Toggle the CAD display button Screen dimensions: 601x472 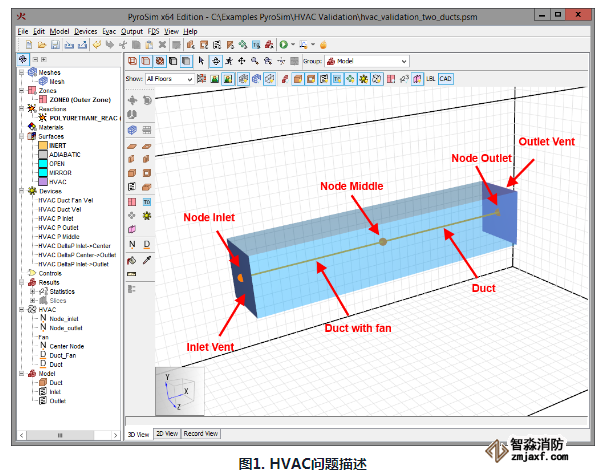click(x=446, y=77)
